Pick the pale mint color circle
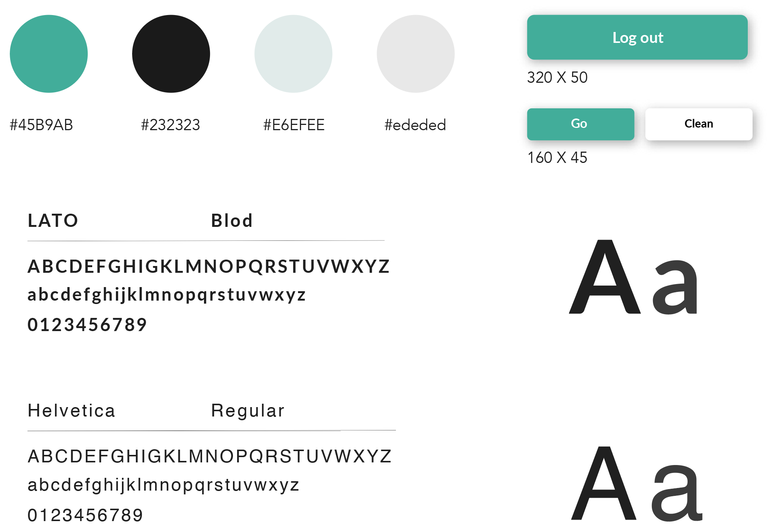The image size is (770, 532). coord(293,54)
